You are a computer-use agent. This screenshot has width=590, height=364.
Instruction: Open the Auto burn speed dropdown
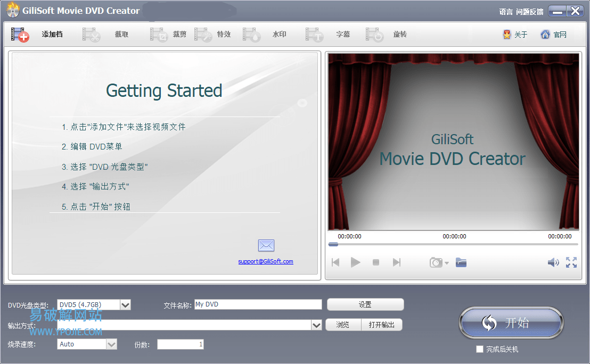click(x=112, y=344)
